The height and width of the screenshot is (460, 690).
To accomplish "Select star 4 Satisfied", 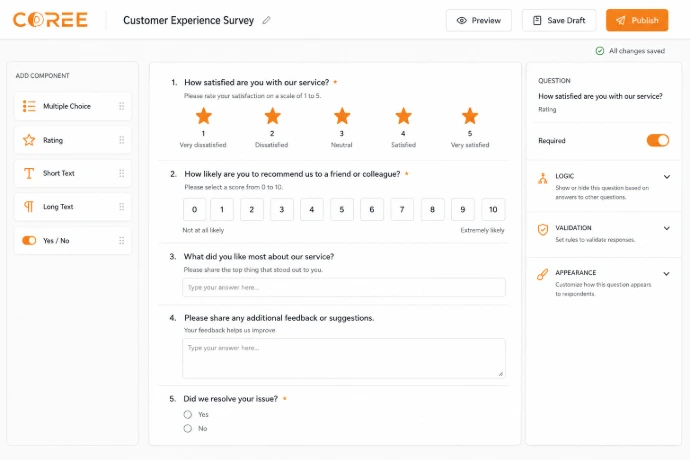I will coord(403,116).
